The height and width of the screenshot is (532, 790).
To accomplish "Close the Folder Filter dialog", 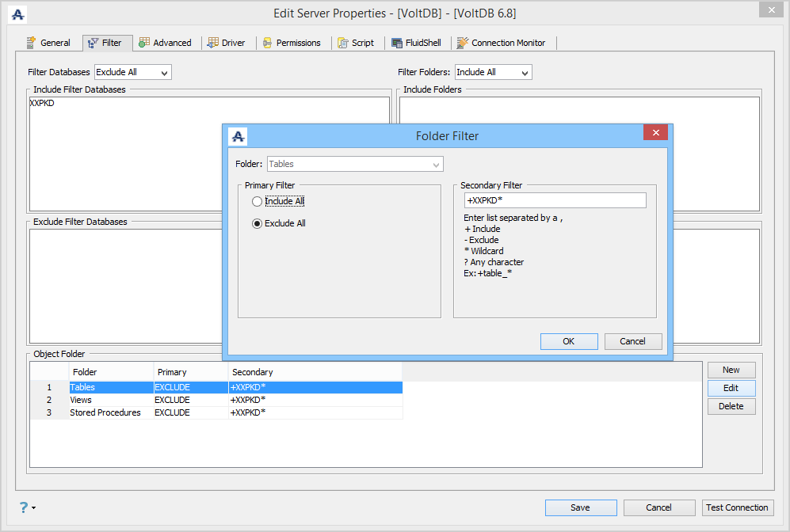I will (655, 132).
